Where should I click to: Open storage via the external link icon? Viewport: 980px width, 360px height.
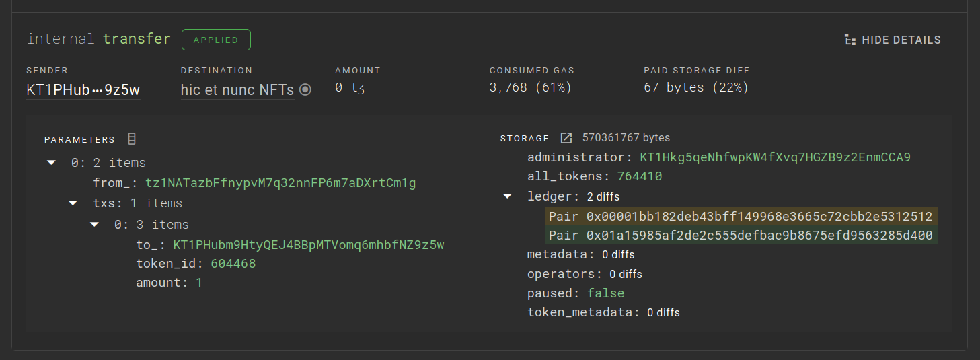(x=566, y=138)
